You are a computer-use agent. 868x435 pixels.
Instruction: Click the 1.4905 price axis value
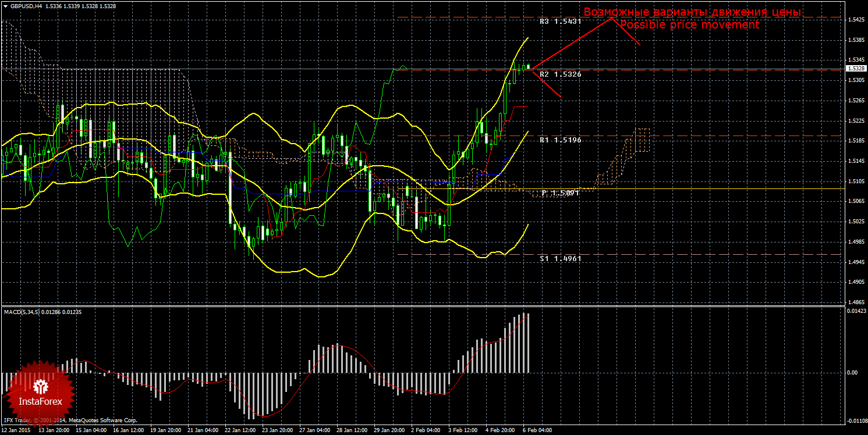pyautogui.click(x=856, y=282)
